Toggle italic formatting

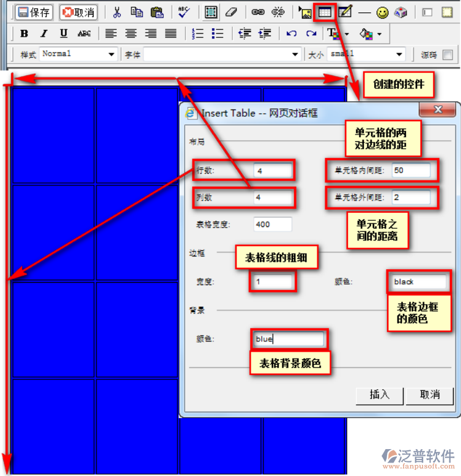click(44, 34)
